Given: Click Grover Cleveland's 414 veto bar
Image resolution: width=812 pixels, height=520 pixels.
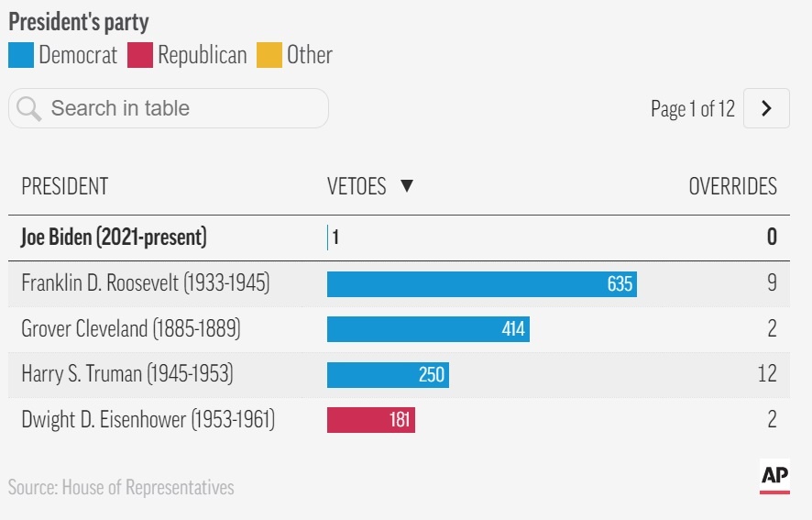Looking at the screenshot, I should point(428,328).
